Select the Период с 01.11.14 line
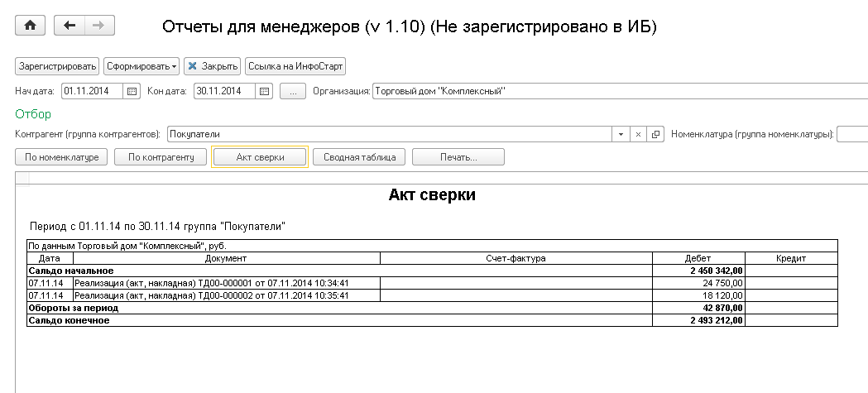The image size is (868, 393). [158, 227]
